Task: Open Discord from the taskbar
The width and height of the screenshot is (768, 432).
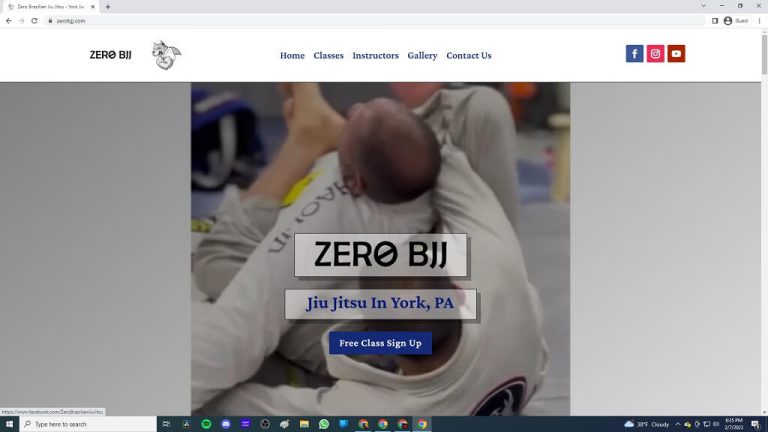Action: coord(226,424)
